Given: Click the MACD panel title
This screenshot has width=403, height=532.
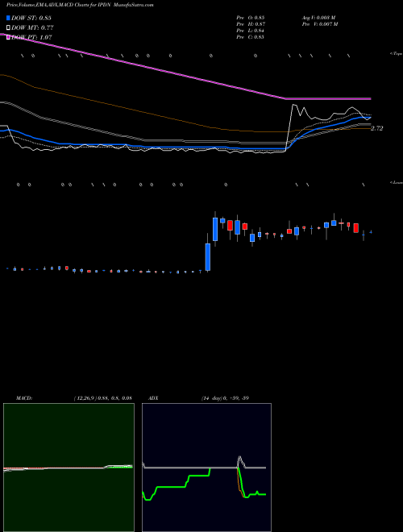Looking at the screenshot, I should (x=24, y=398).
